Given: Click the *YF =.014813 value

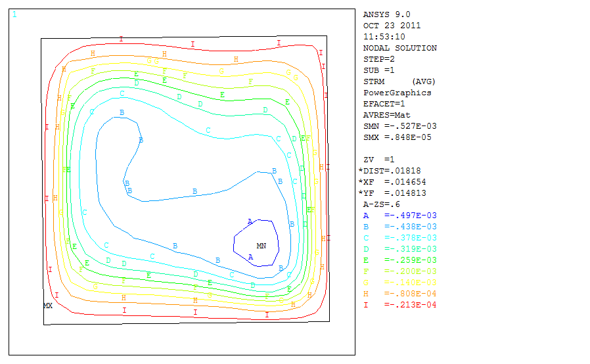Looking at the screenshot, I should (x=392, y=193).
